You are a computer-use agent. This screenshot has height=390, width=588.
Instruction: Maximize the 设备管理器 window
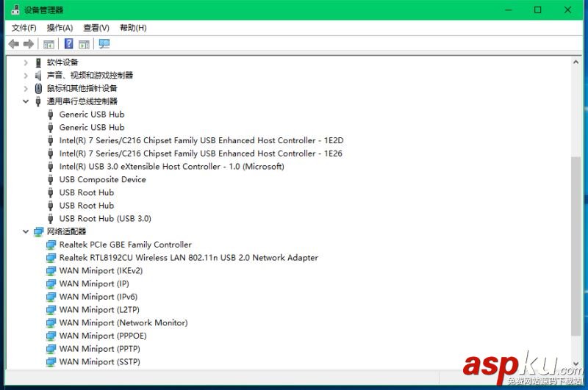(x=538, y=10)
